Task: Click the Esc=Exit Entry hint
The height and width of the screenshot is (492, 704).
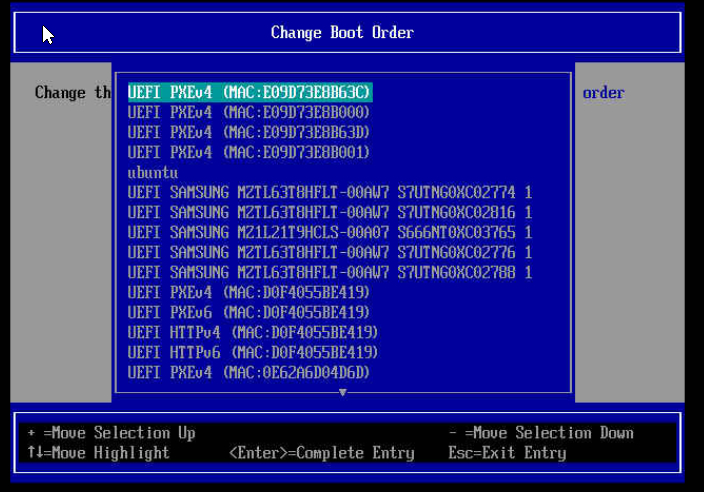Action: (x=507, y=453)
